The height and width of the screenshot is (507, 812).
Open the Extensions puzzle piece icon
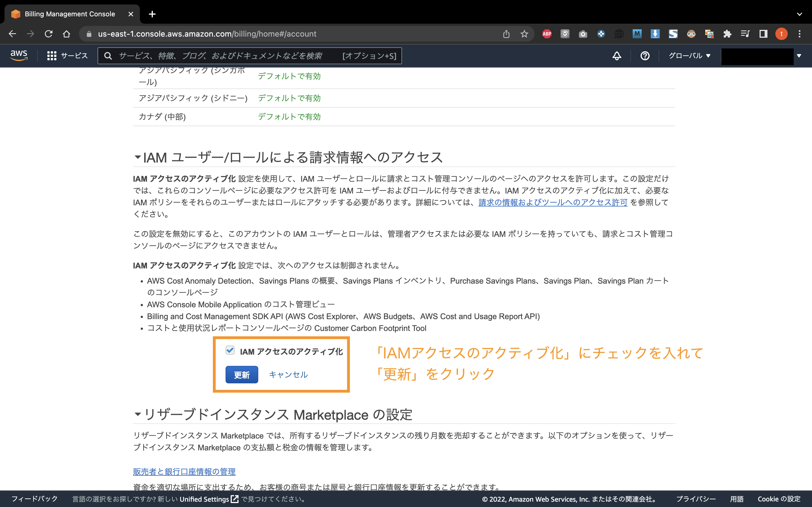click(x=727, y=34)
